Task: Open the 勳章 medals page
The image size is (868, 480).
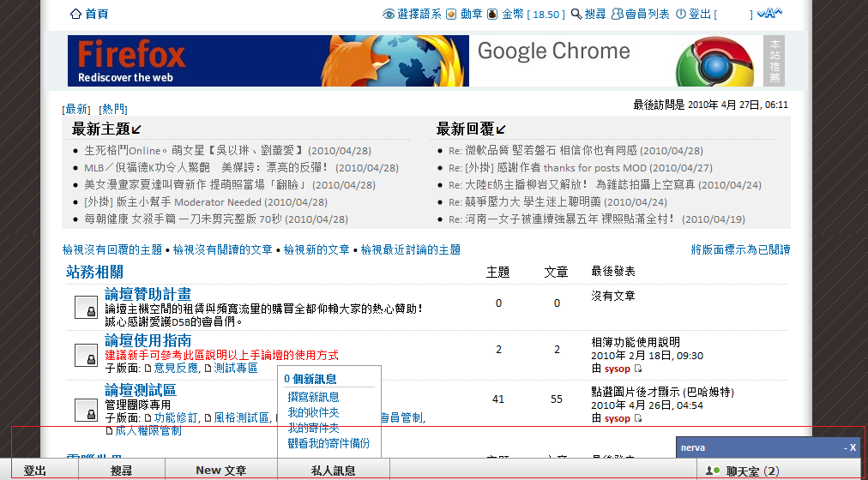Action: pyautogui.click(x=464, y=14)
